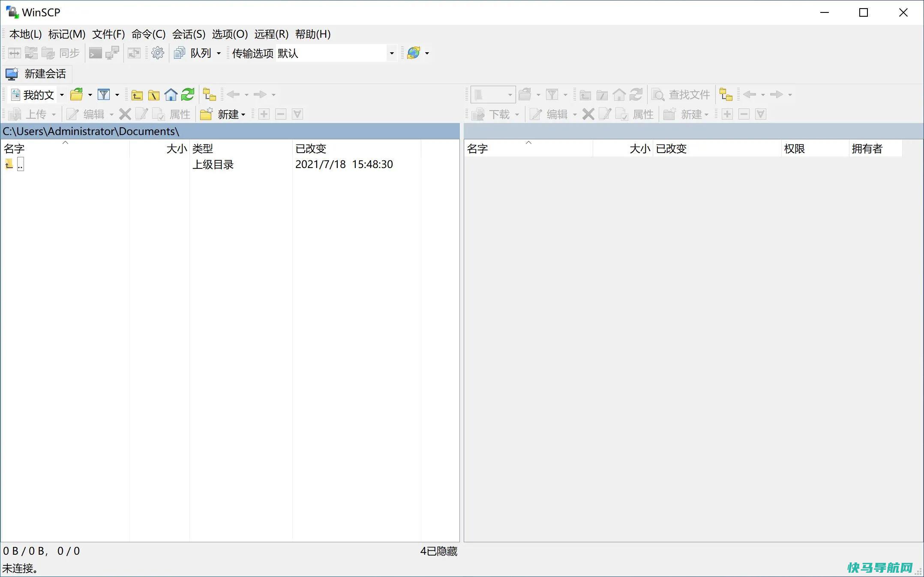
Task: Click remote refresh icon
Action: tap(636, 95)
